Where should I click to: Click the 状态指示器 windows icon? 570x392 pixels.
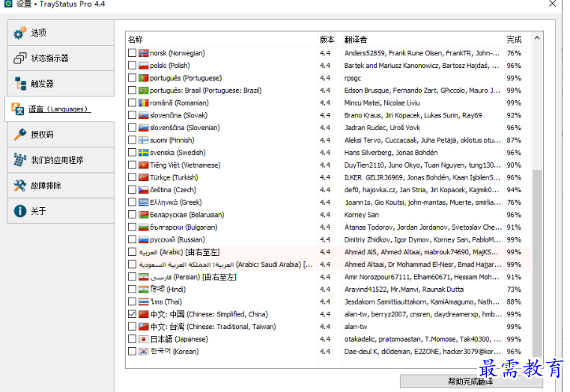tap(20, 58)
